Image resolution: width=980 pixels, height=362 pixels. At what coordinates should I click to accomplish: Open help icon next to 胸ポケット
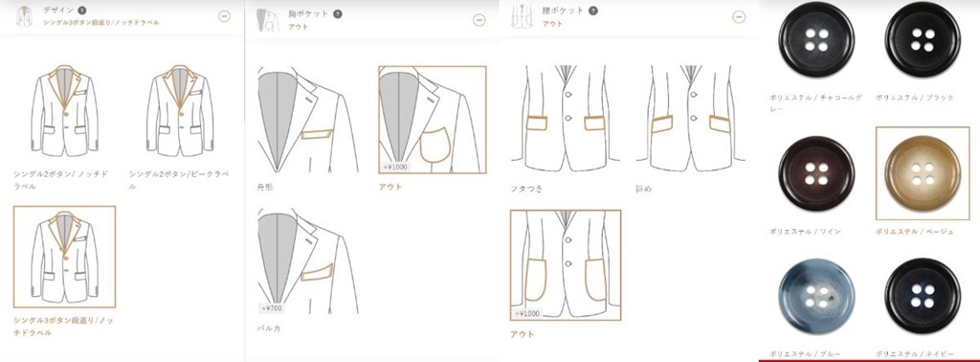click(x=338, y=13)
